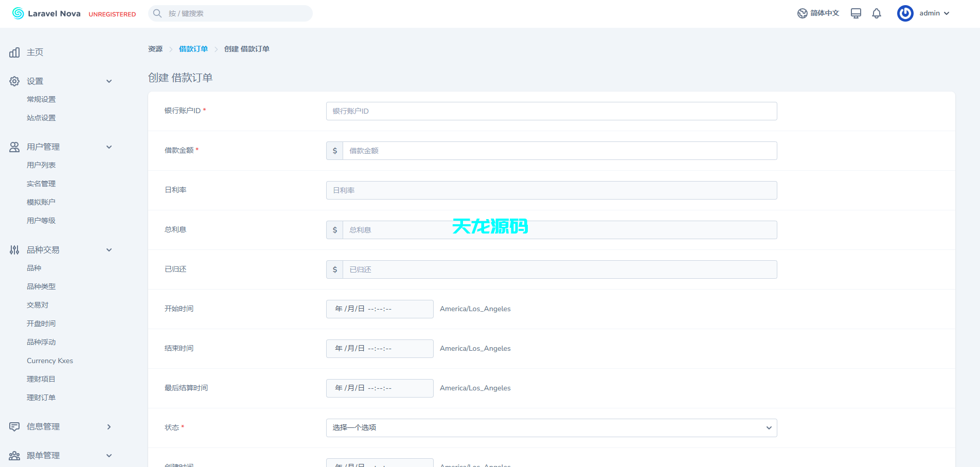The width and height of the screenshot is (980, 467).
Task: Open Currency Kxes in the sidebar
Action: [x=49, y=361]
